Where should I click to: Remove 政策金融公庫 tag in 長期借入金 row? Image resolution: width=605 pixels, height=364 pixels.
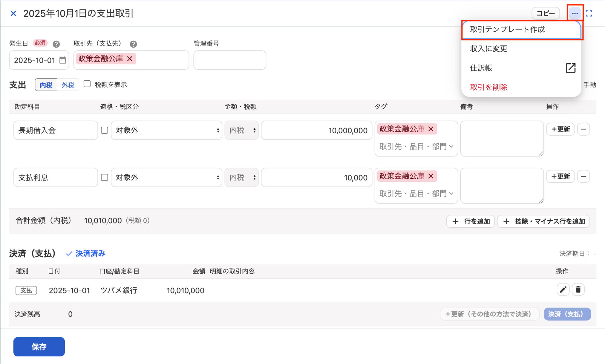click(x=431, y=129)
